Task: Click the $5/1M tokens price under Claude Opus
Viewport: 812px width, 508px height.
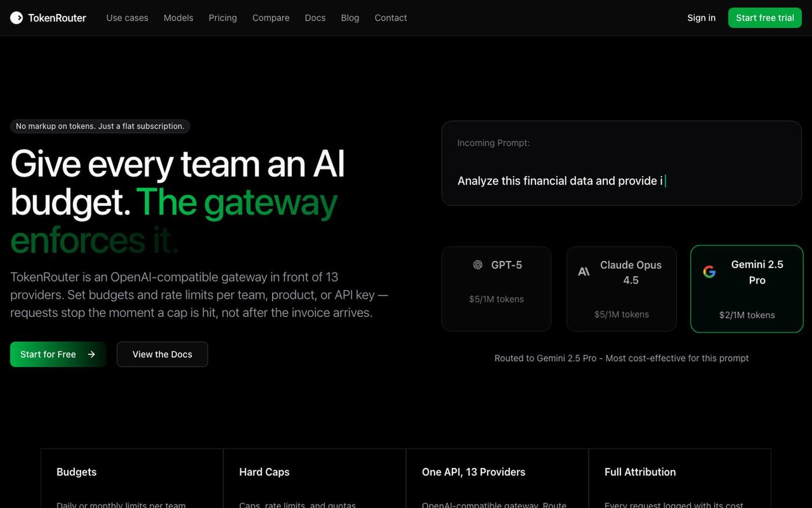Action: coord(621,314)
